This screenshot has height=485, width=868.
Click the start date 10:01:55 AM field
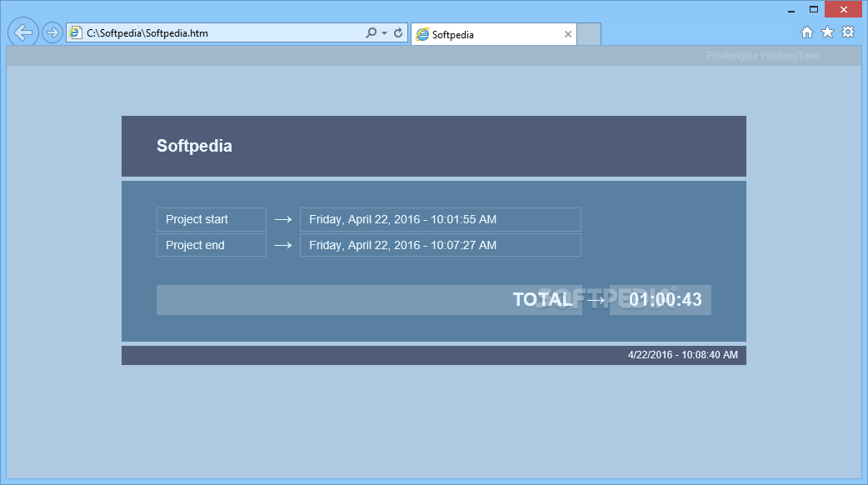tap(441, 219)
